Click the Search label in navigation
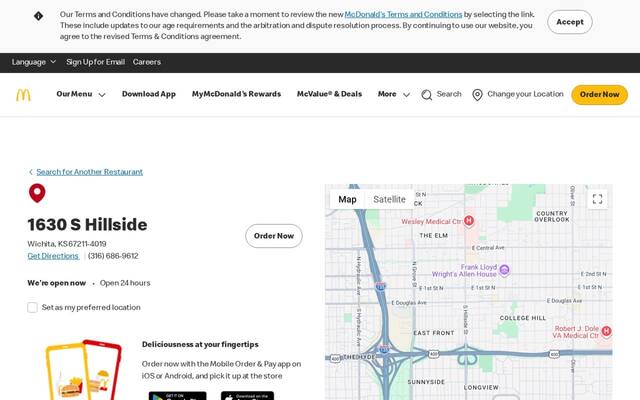This screenshot has height=400, width=640. coord(449,94)
